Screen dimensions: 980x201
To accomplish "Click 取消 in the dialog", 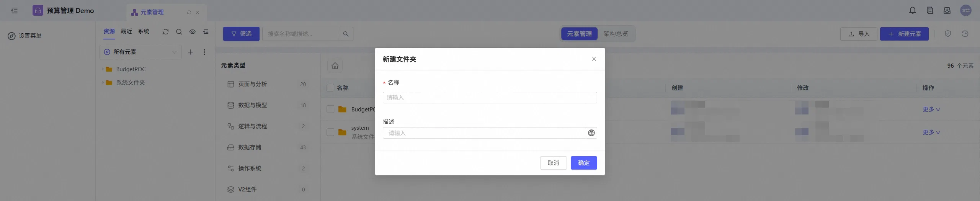I will point(553,163).
